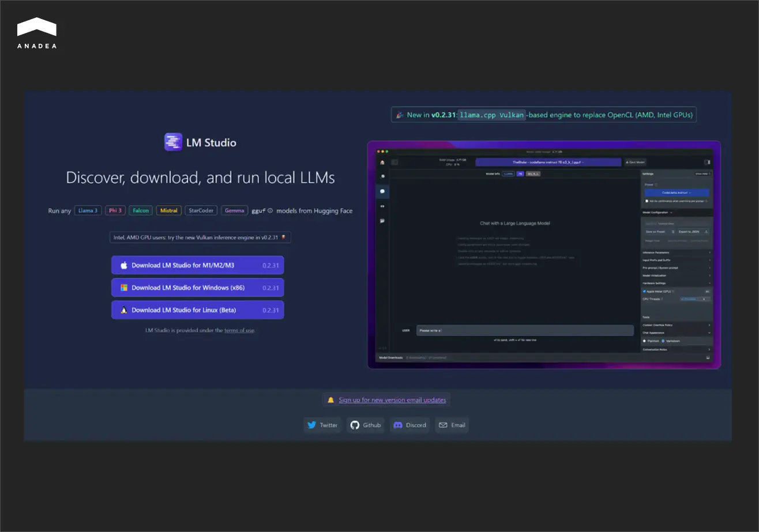759x532 pixels.
Task: Open the loaded model selector dropdown
Action: (x=548, y=163)
